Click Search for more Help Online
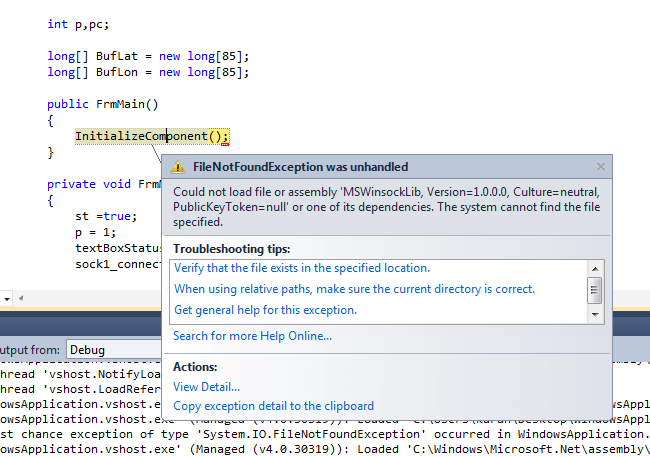The height and width of the screenshot is (457, 650). tap(252, 335)
